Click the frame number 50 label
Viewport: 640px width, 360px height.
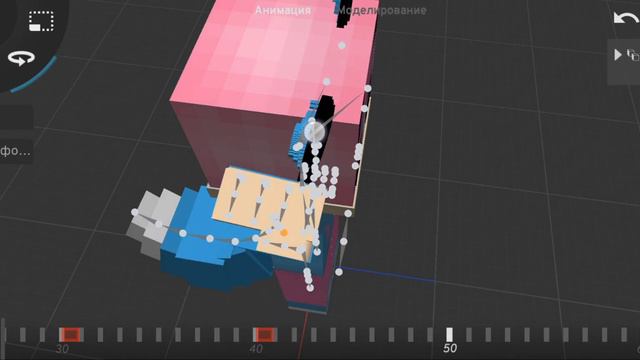[450, 348]
